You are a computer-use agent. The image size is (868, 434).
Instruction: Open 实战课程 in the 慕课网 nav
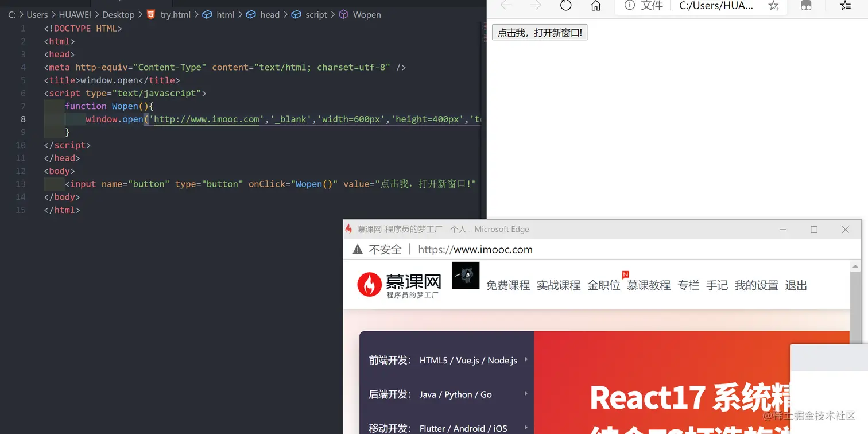(x=559, y=285)
